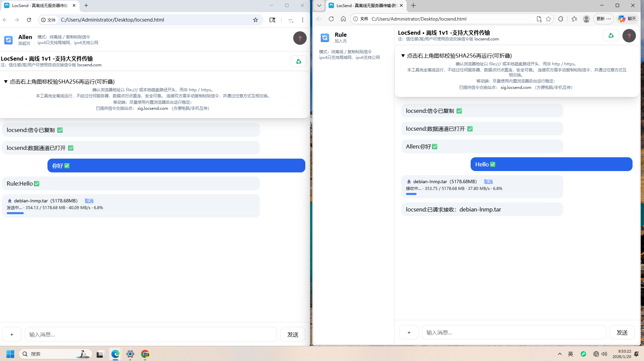This screenshot has height=361, width=644.
Task: Open Settings from the taskbar
Action: (x=130, y=354)
